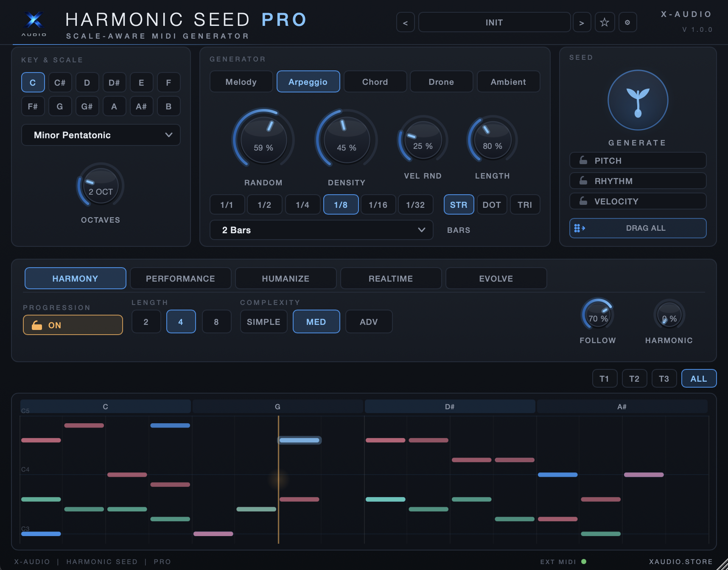This screenshot has height=570, width=728.
Task: Select the Melody generator mode
Action: tap(241, 81)
